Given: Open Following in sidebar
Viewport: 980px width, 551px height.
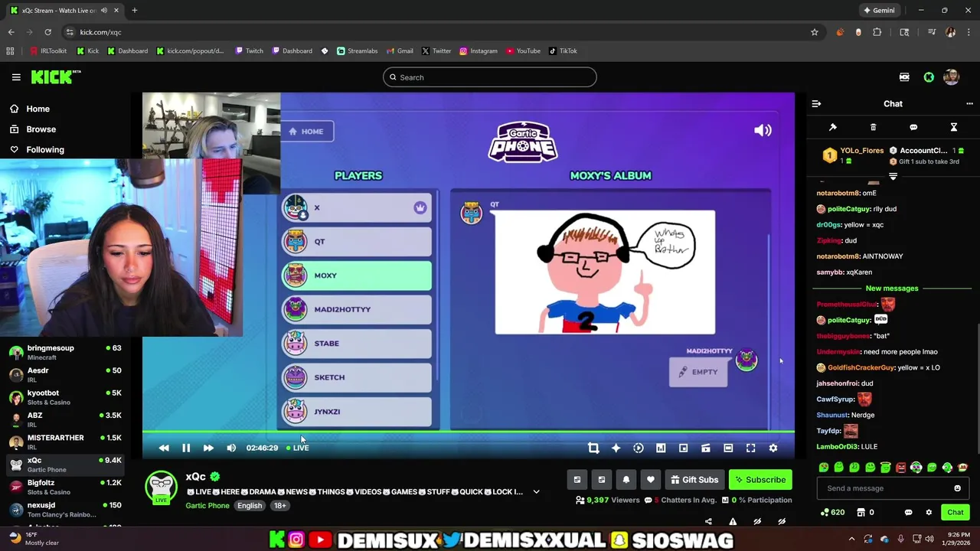Looking at the screenshot, I should (x=45, y=150).
